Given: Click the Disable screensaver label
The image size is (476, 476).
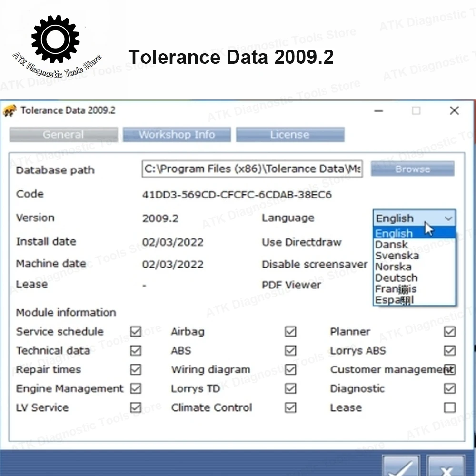Looking at the screenshot, I should [315, 264].
